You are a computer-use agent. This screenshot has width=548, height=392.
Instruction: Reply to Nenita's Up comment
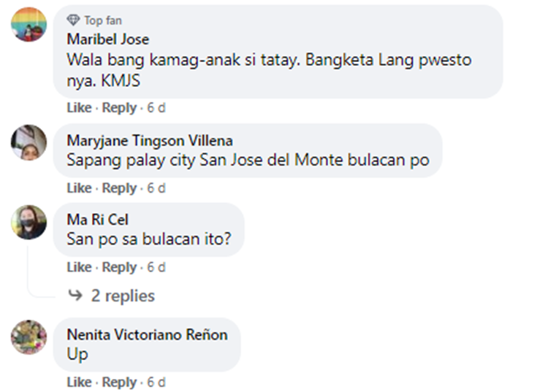pos(119,382)
